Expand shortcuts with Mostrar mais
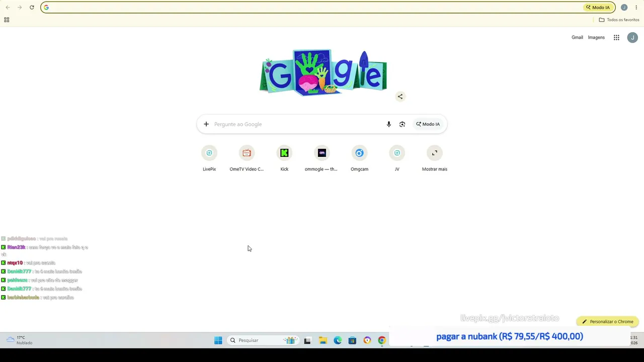The image size is (644, 362). (x=435, y=158)
